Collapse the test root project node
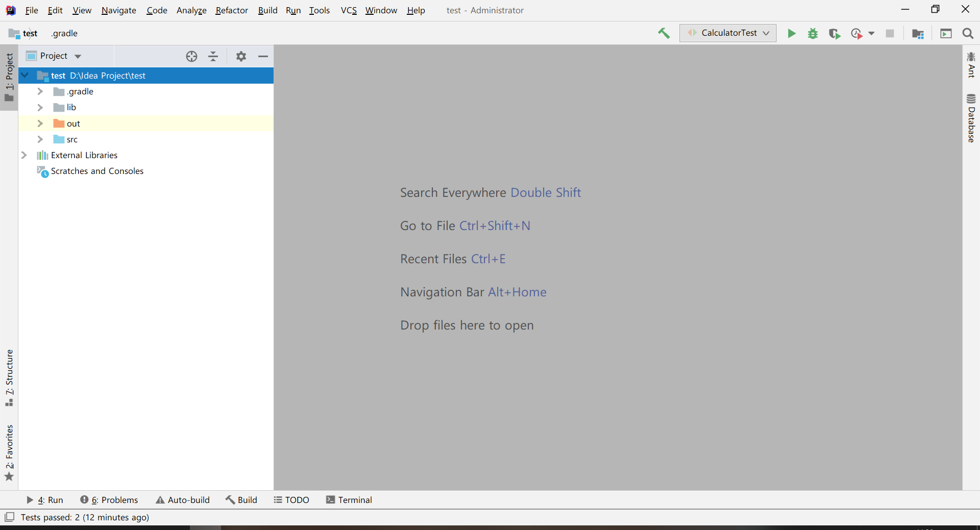This screenshot has height=530, width=980. pyautogui.click(x=24, y=75)
